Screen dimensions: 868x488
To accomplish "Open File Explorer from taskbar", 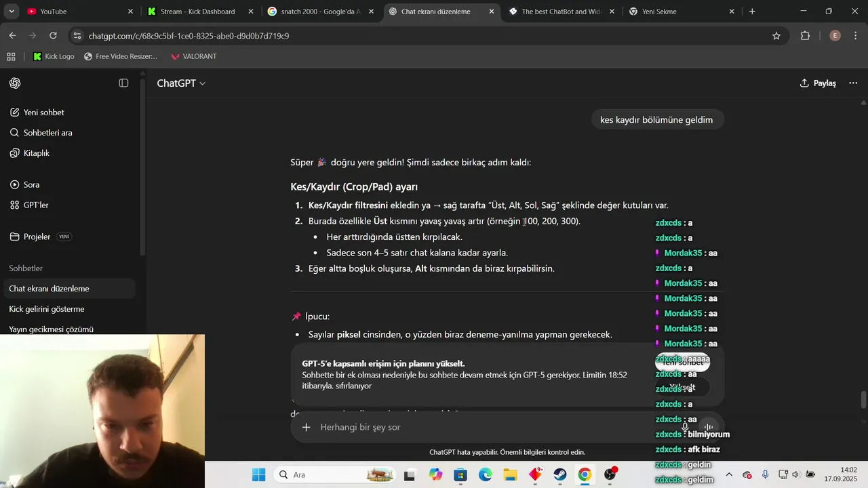I will (510, 475).
